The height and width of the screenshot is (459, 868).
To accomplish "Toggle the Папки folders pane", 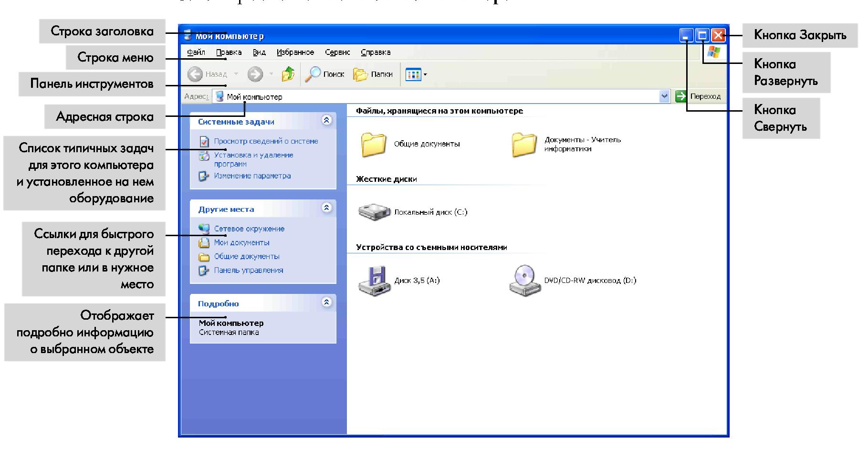I will [373, 74].
